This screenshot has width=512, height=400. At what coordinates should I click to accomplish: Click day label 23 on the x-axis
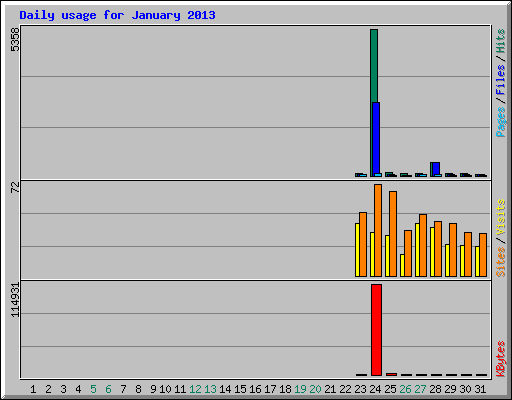(x=360, y=389)
